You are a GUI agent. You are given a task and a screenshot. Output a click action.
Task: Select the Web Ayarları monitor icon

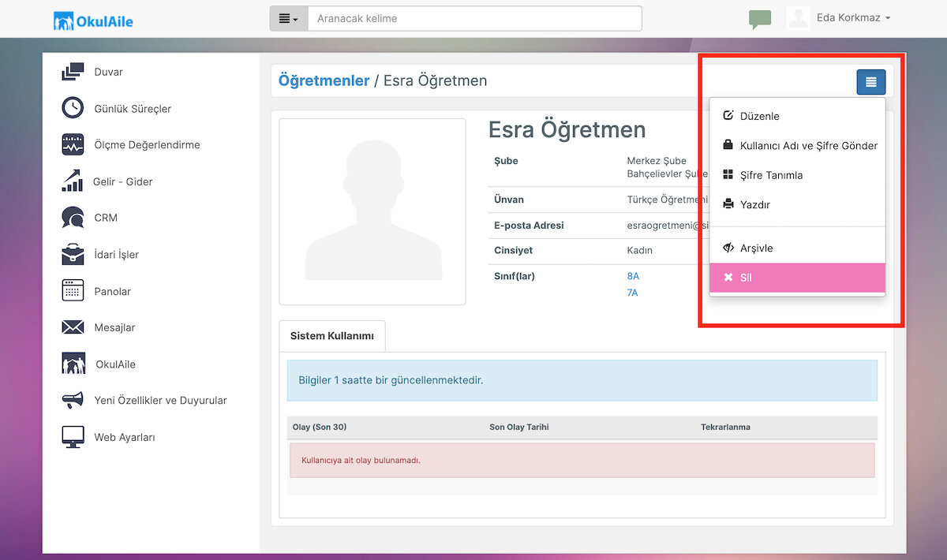[73, 437]
